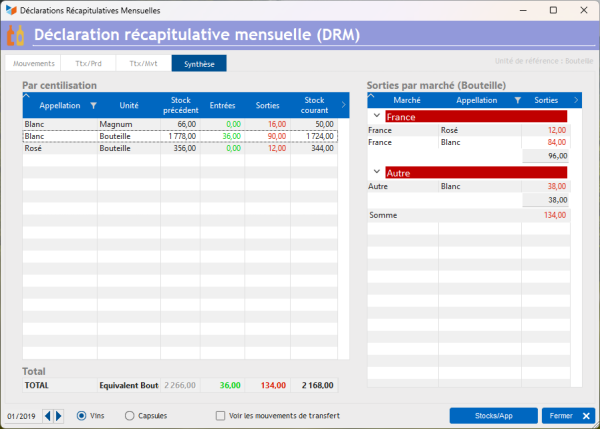The height and width of the screenshot is (429, 600).
Task: Collapse the France market group
Action: [x=377, y=116]
